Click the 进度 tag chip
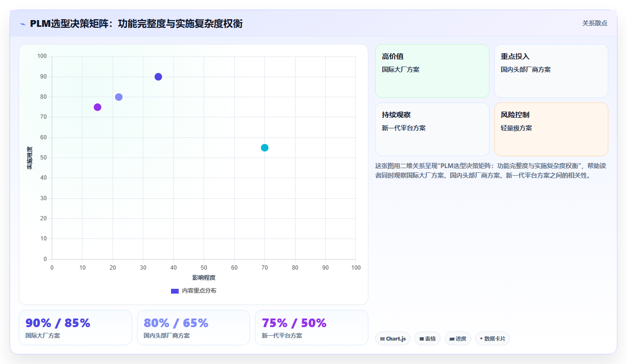This screenshot has height=364, width=627. [458, 339]
